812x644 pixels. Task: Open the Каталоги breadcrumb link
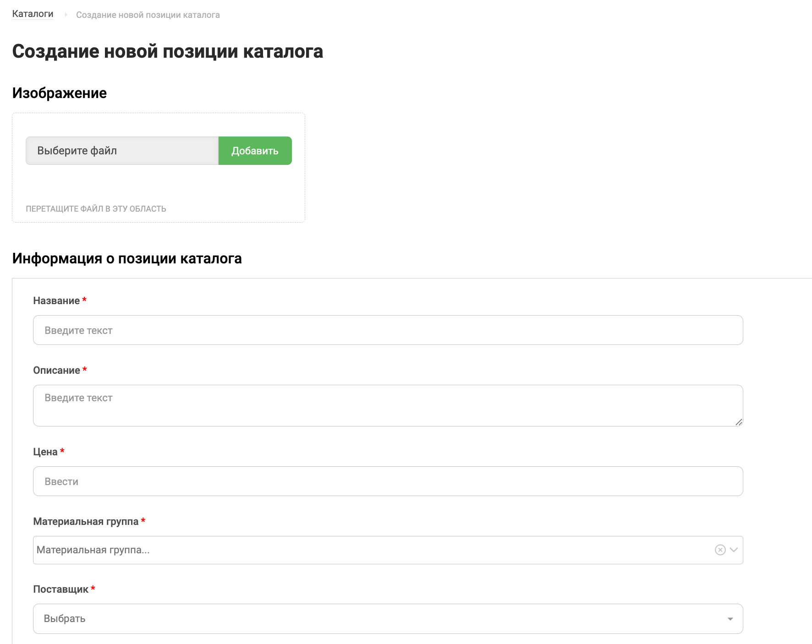tap(33, 14)
